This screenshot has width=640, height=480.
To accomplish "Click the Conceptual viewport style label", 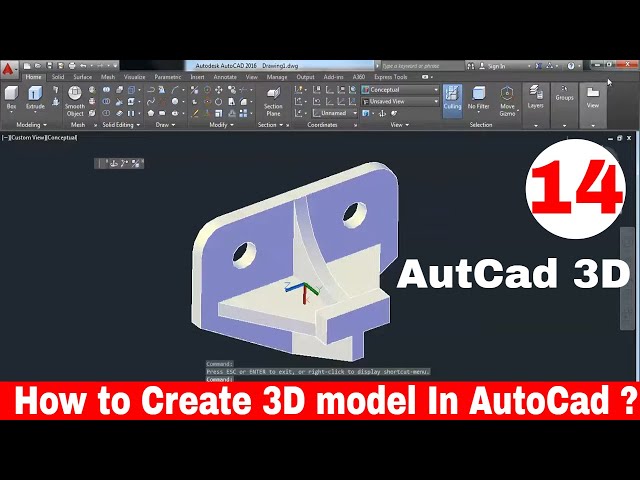I will [x=62, y=138].
